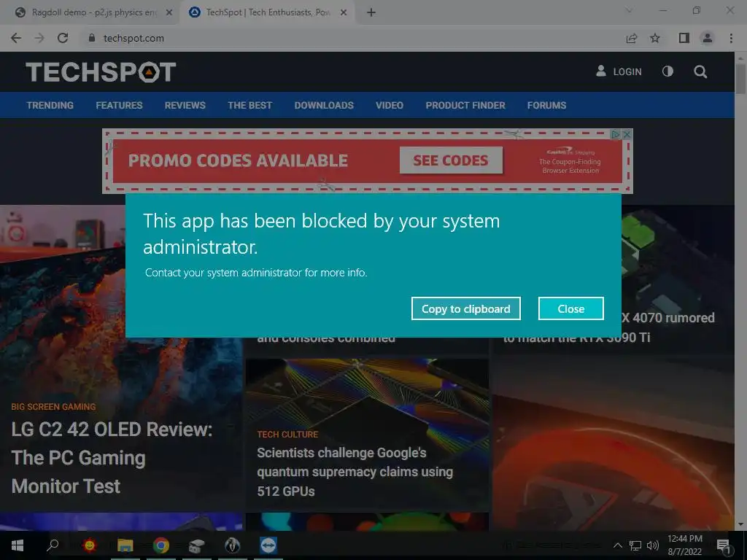
Task: Click the network tray icon
Action: [635, 545]
